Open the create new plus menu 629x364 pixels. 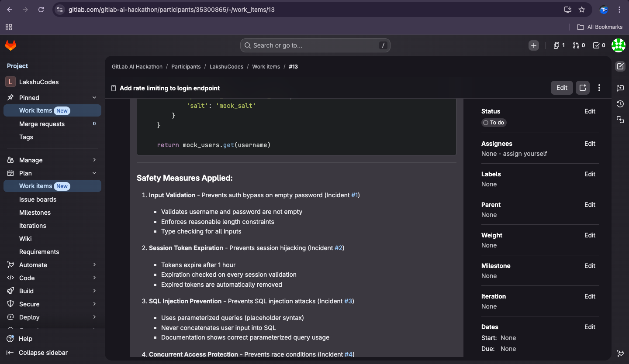tap(533, 45)
